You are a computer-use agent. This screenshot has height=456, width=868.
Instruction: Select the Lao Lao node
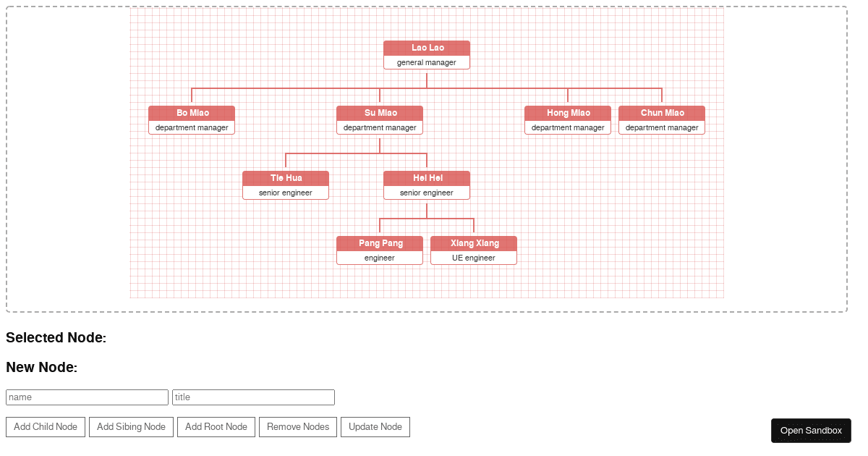point(427,55)
